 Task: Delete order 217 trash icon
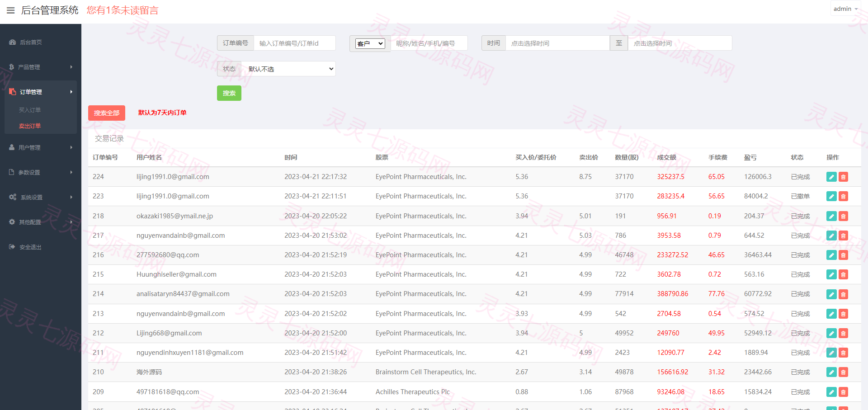click(x=843, y=236)
